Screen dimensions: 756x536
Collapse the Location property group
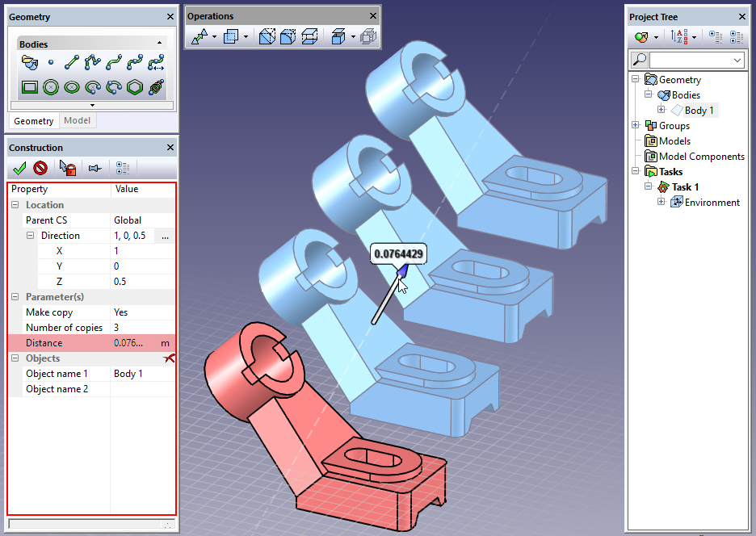pyautogui.click(x=16, y=205)
